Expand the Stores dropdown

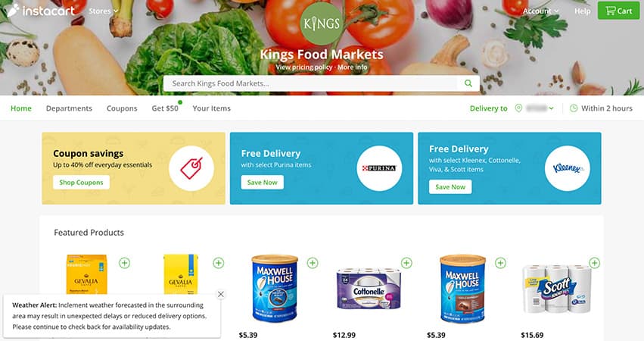point(104,11)
